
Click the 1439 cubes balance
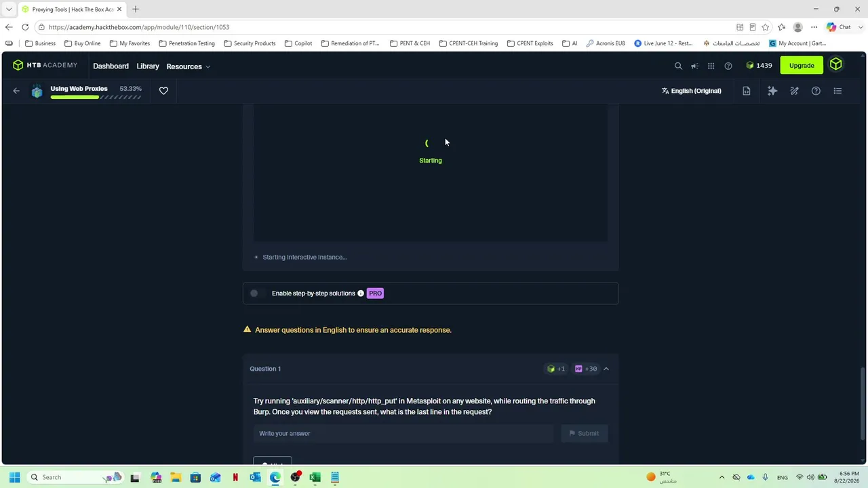point(759,66)
